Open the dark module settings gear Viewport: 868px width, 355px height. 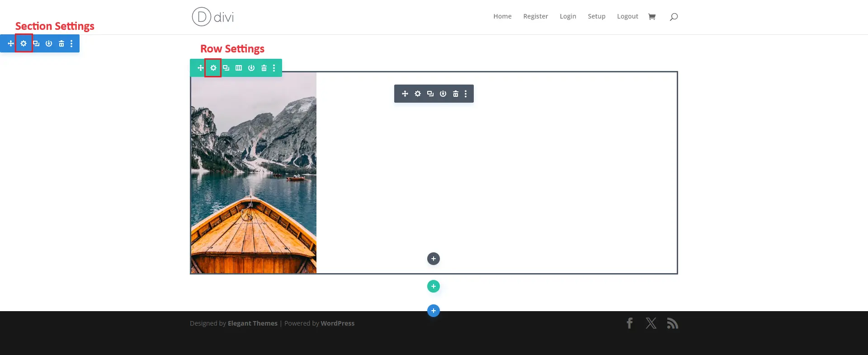click(418, 94)
